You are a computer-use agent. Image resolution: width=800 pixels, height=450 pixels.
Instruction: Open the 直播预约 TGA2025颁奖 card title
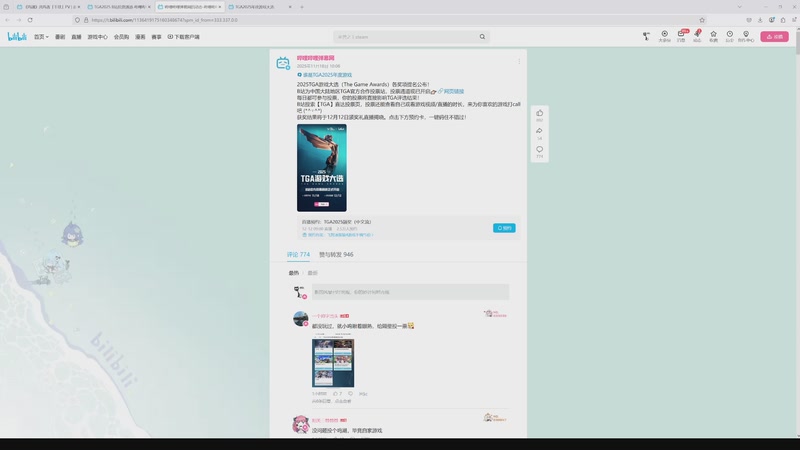tap(337, 222)
